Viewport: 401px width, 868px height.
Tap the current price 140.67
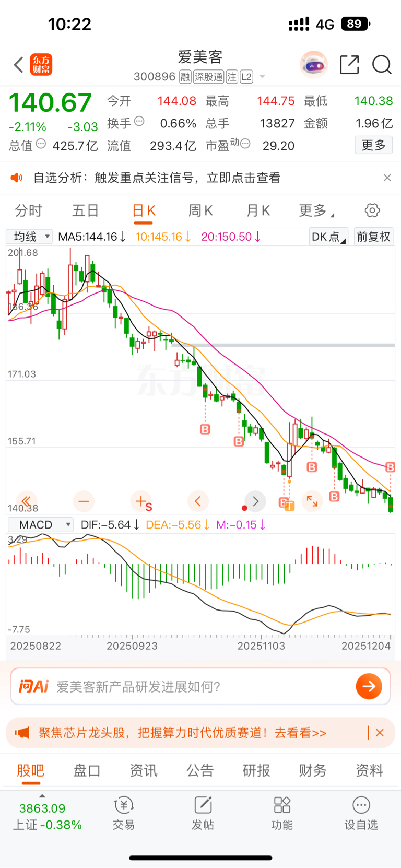coord(51,102)
